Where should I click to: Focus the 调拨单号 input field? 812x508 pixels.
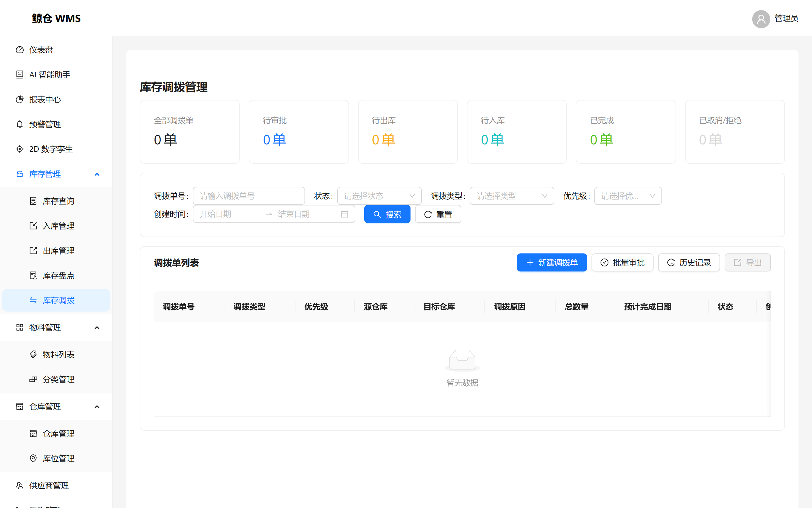pos(249,196)
